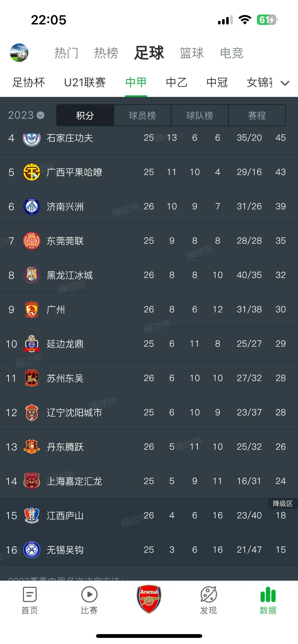Tap the 石家庄功夫 team logo
Viewport: 298px width, 644px height.
pyautogui.click(x=32, y=138)
